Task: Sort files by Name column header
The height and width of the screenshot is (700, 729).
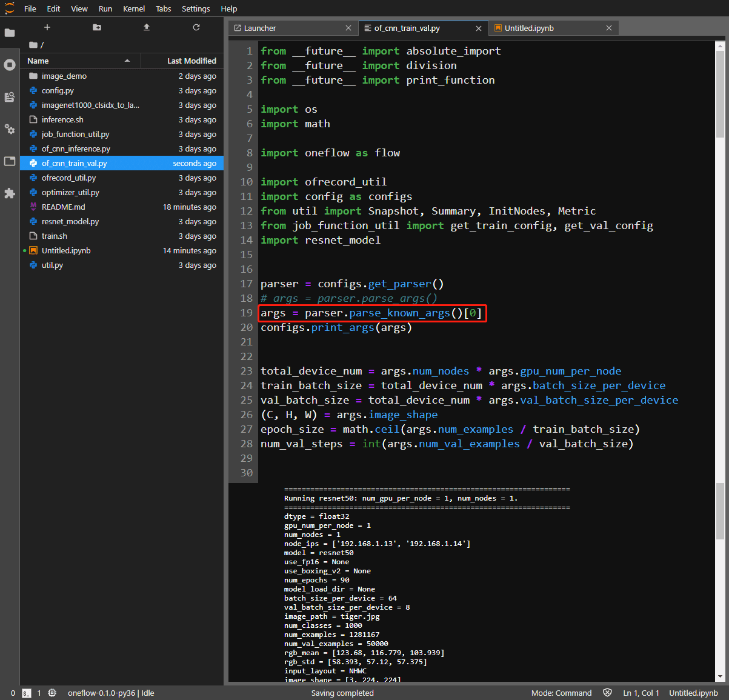Action: (38, 61)
